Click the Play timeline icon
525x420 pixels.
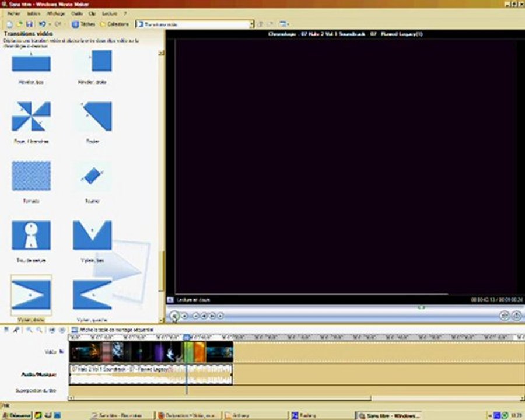point(62,330)
